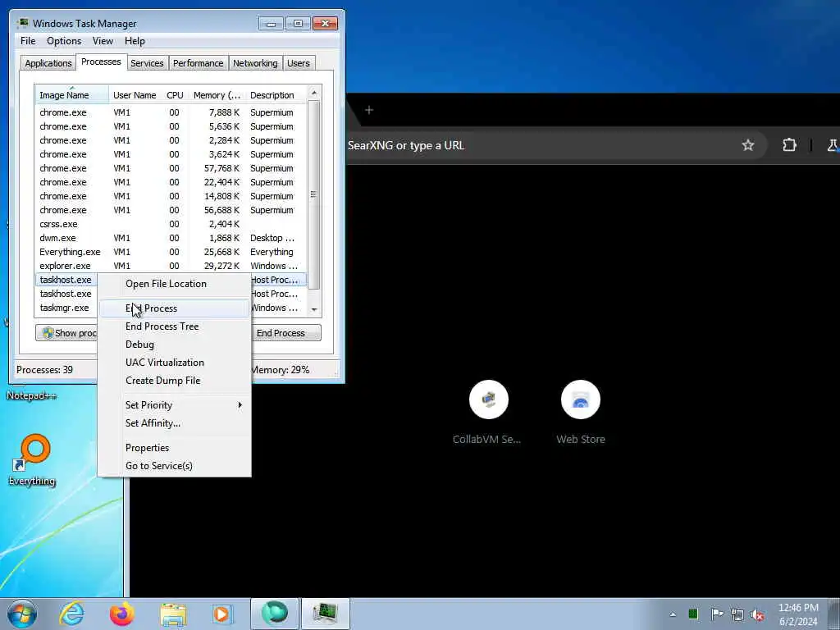Click Show processes from all users button
Viewport: 840px width, 630px height.
pos(67,333)
